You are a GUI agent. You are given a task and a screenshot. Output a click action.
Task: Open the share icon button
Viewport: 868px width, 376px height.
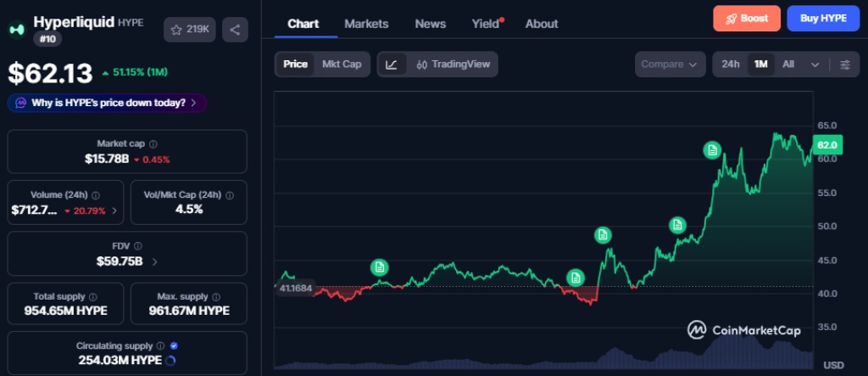pos(235,30)
